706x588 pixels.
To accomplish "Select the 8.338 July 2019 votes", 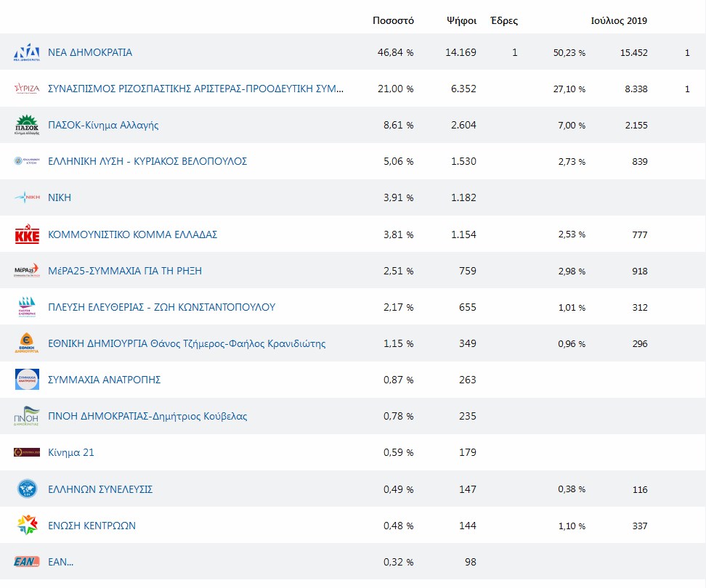I will point(636,89).
